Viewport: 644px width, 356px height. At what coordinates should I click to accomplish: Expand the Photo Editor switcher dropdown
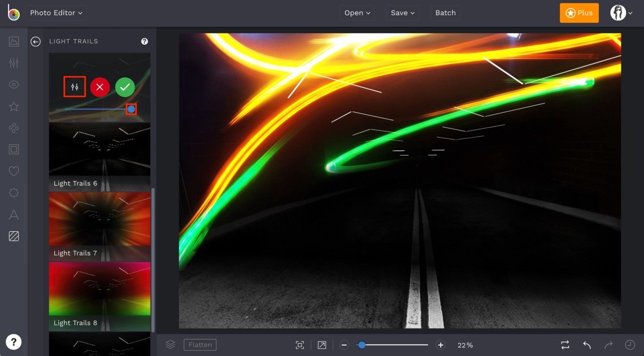56,13
